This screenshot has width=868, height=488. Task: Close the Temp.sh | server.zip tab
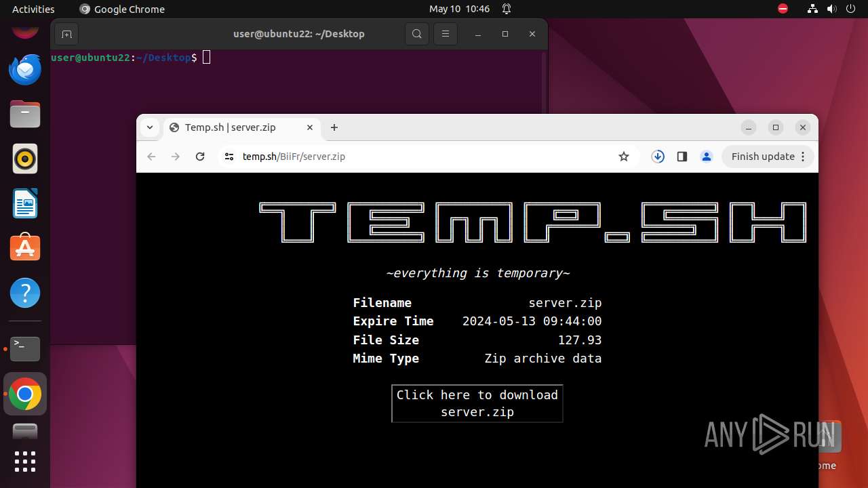[x=310, y=127]
